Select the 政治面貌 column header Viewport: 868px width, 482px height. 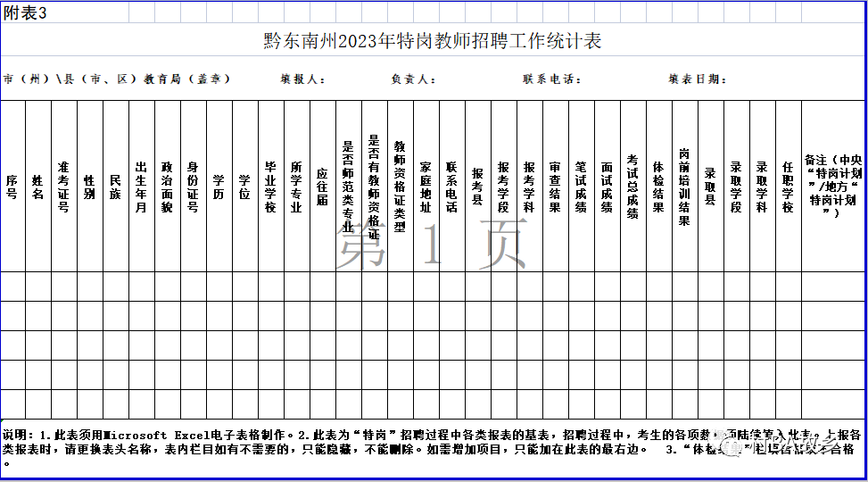168,187
